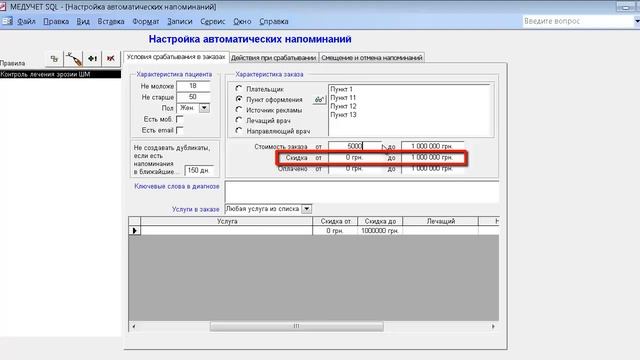Select the Лечащий врач radio button
Image resolution: width=640 pixels, height=360 pixels.
(239, 120)
